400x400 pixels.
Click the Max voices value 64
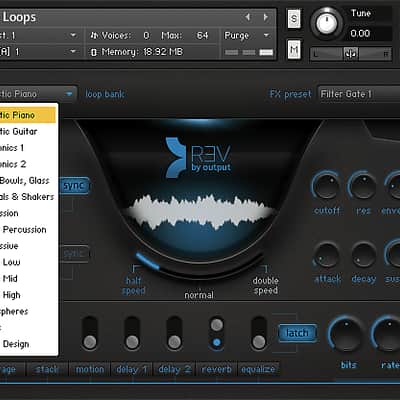click(202, 36)
